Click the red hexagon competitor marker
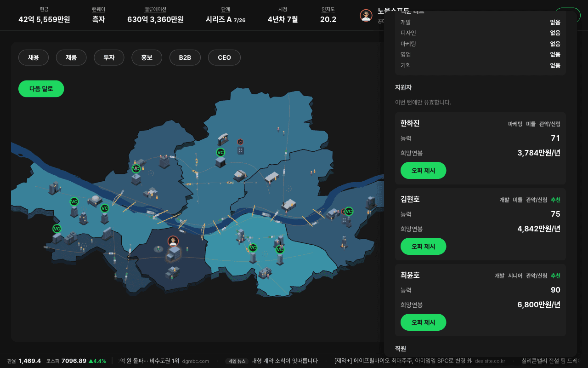The image size is (588, 368). [240, 142]
